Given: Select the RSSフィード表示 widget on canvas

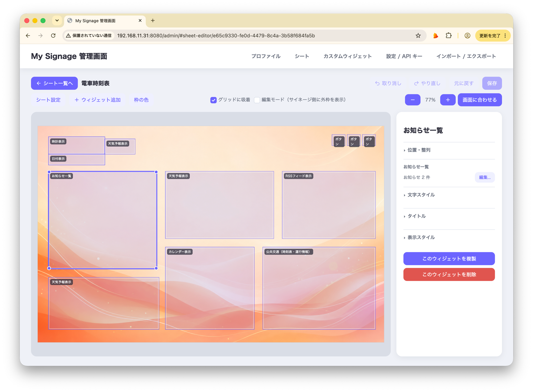Looking at the screenshot, I should click(x=329, y=205).
